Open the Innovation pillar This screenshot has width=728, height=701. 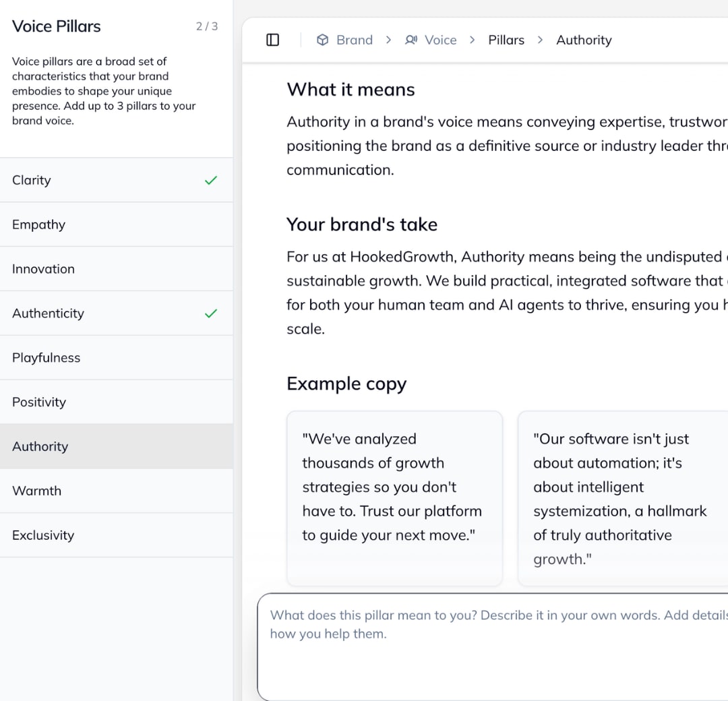click(43, 269)
